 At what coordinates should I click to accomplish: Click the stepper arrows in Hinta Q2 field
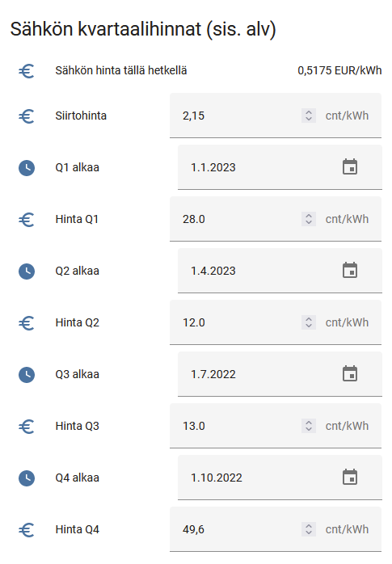click(309, 322)
